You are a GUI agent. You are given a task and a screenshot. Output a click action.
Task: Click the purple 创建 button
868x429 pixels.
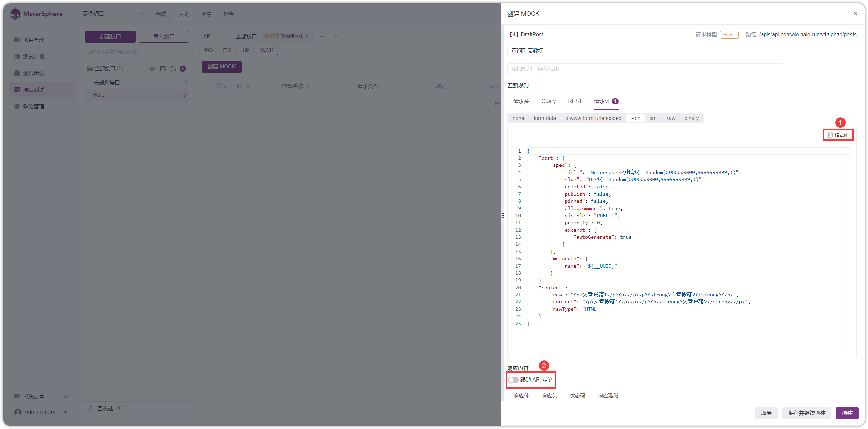[847, 413]
